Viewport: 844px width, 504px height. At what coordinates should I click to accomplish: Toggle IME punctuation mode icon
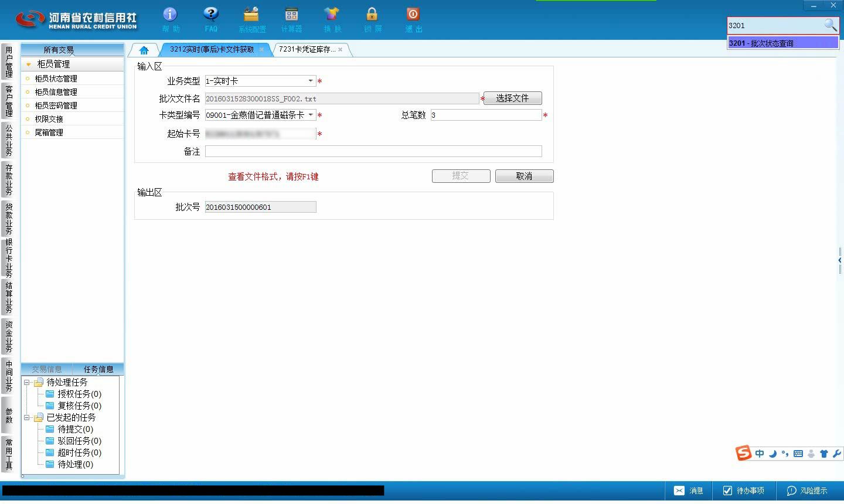coord(785,454)
